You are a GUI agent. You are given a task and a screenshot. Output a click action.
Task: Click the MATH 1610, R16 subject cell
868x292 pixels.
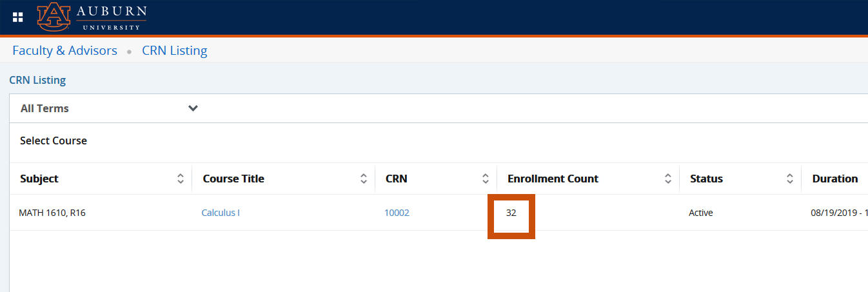[52, 213]
